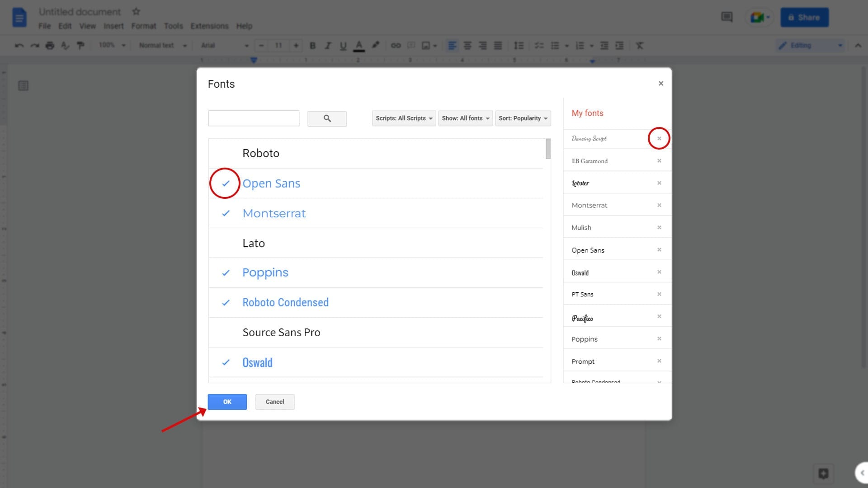Screen dimensions: 868x488
Task: Uncheck Oswald in the font list
Action: click(x=226, y=362)
